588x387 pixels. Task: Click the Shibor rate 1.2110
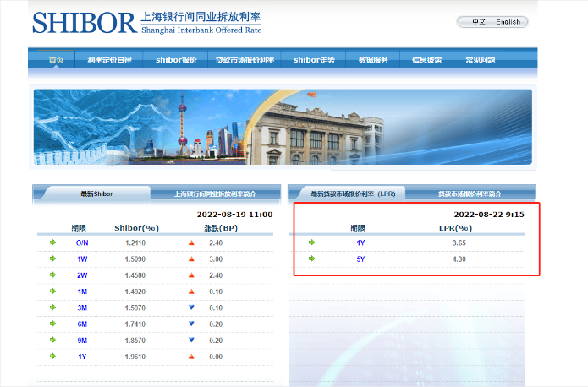[x=135, y=243]
